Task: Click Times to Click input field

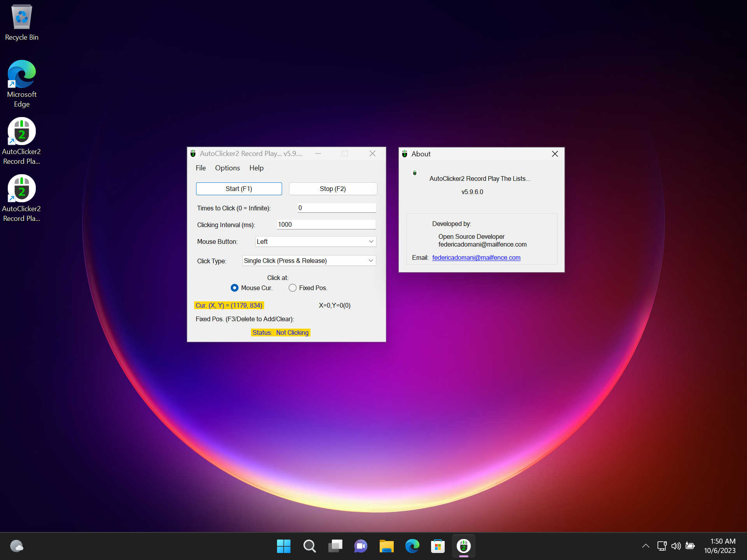Action: 335,208
